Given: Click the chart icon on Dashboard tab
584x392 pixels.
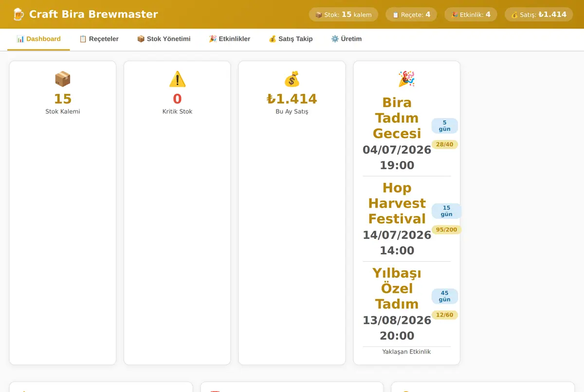Looking at the screenshot, I should click(20, 39).
